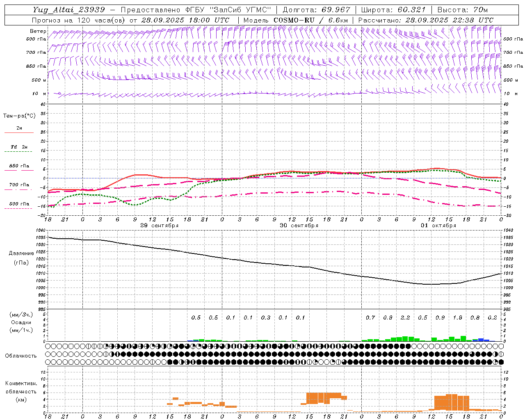Click the 'Ветер' wind panel label

pyautogui.click(x=38, y=31)
